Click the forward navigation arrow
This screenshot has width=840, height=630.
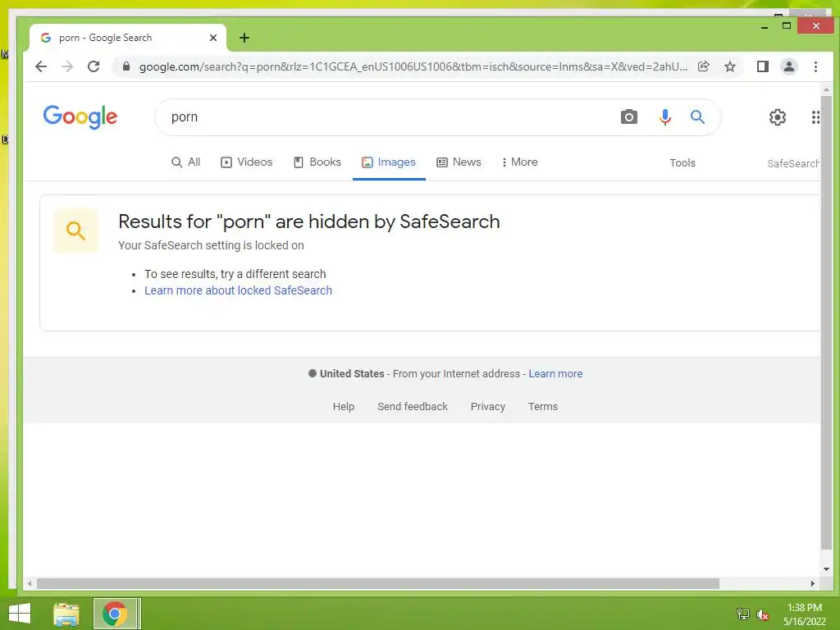tap(67, 66)
